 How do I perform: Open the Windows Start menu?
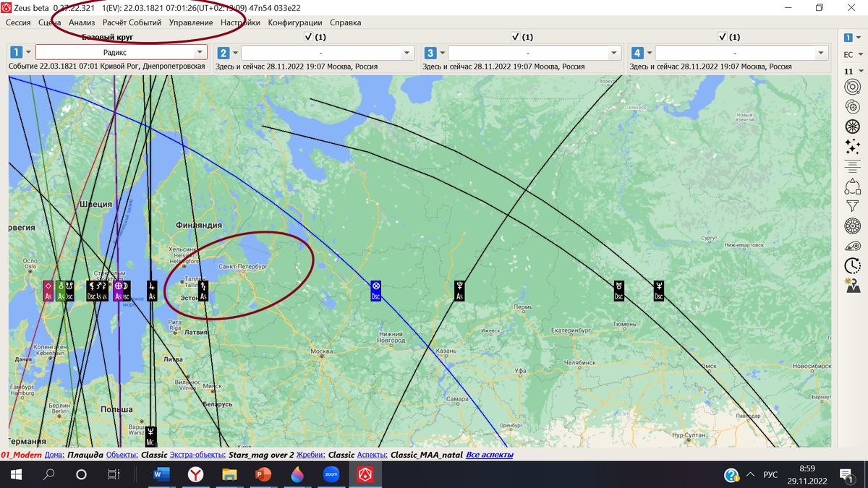coord(16,475)
